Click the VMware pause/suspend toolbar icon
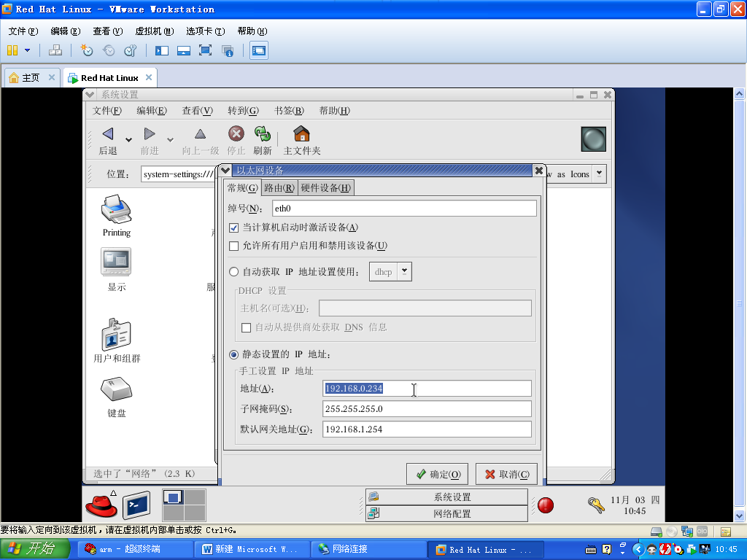The height and width of the screenshot is (560, 747). pyautogui.click(x=12, y=50)
